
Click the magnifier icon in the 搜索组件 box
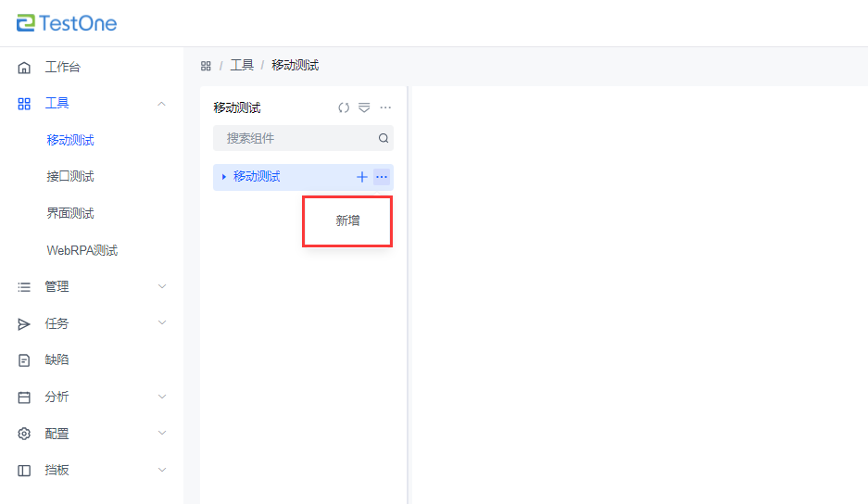click(x=384, y=138)
